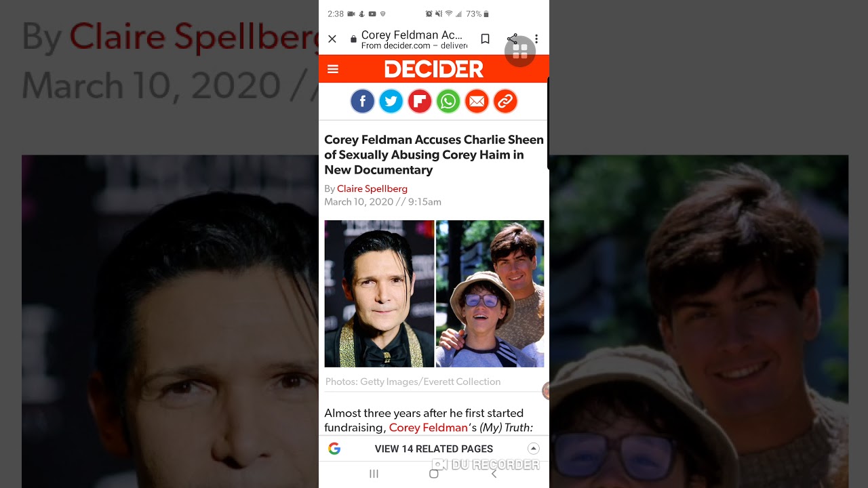This screenshot has width=868, height=488.
Task: Share article on Facebook
Action: [x=363, y=102]
